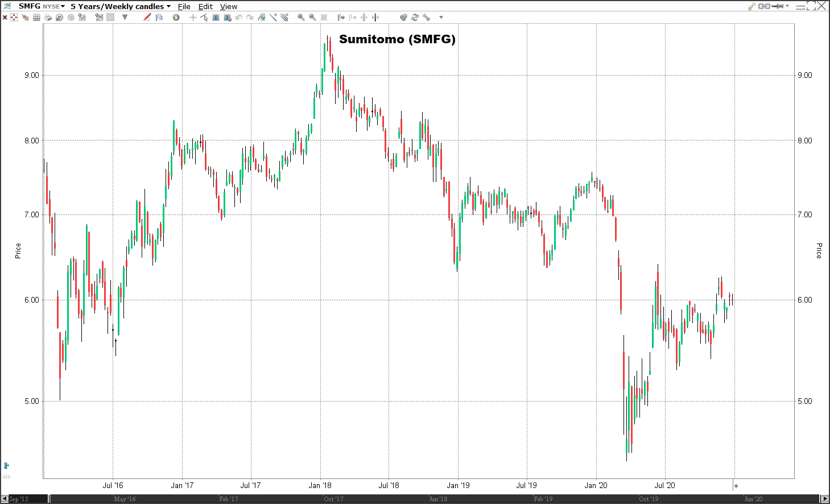Click the printer icon
Viewport: 830px width, 504px height.
click(48, 17)
